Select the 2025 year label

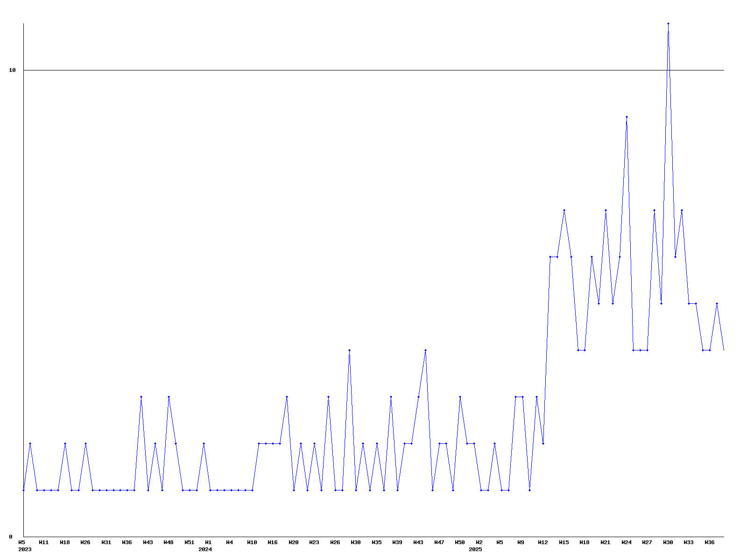tap(475, 550)
